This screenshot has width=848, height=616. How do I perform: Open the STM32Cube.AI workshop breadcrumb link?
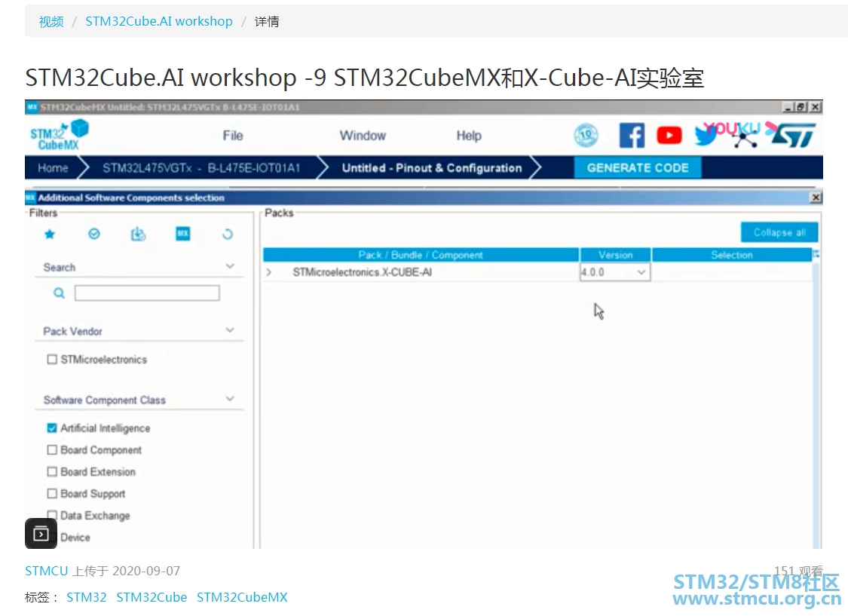tap(159, 22)
